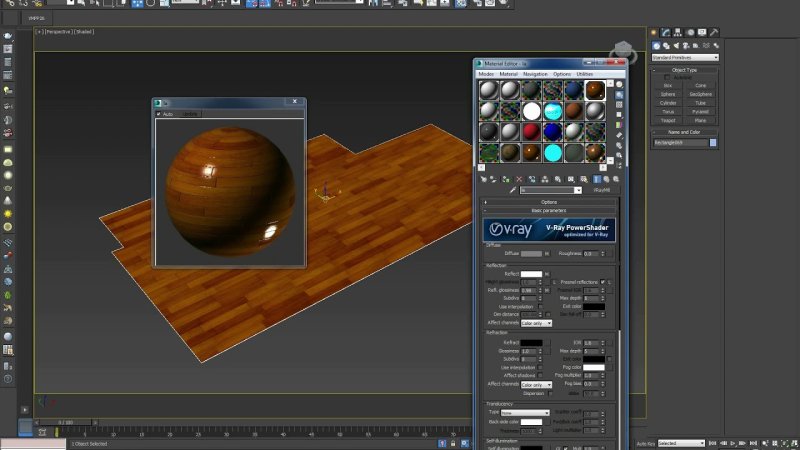Click the Teapot primitive button
Screen dimensions: 800x450
point(668,120)
